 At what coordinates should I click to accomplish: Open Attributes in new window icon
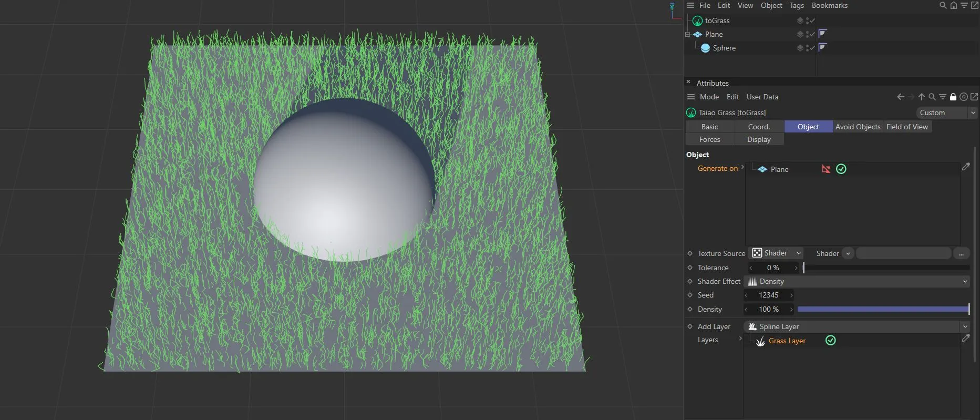pyautogui.click(x=974, y=97)
